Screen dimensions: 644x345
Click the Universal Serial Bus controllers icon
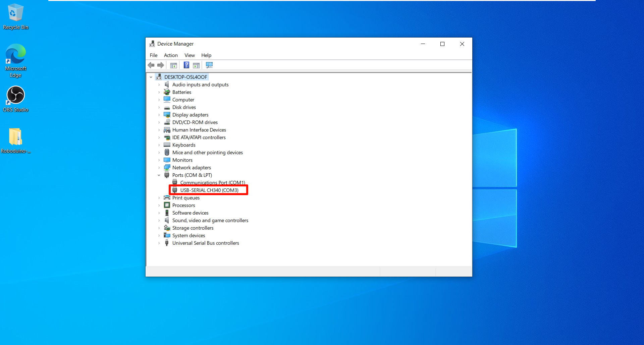(x=167, y=243)
